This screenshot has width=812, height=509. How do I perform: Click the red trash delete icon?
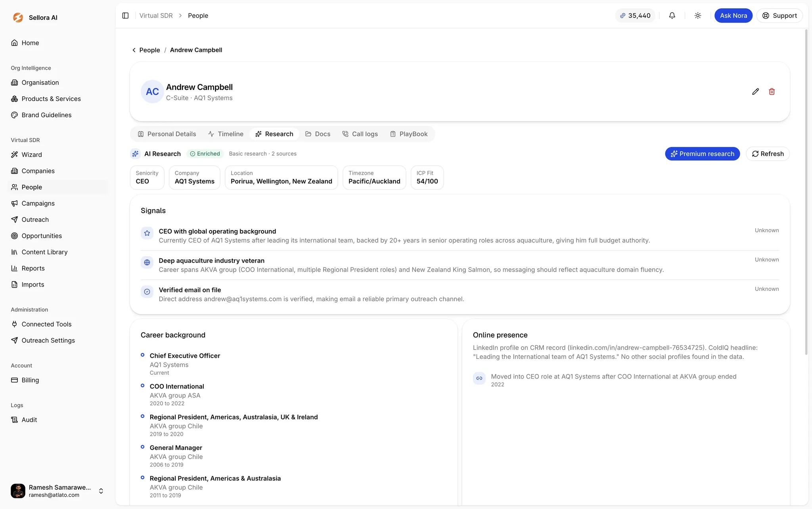coord(772,92)
